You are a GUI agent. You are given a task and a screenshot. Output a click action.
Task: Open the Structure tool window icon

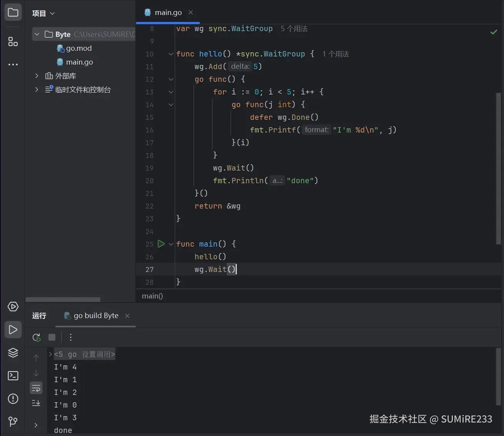pos(13,41)
